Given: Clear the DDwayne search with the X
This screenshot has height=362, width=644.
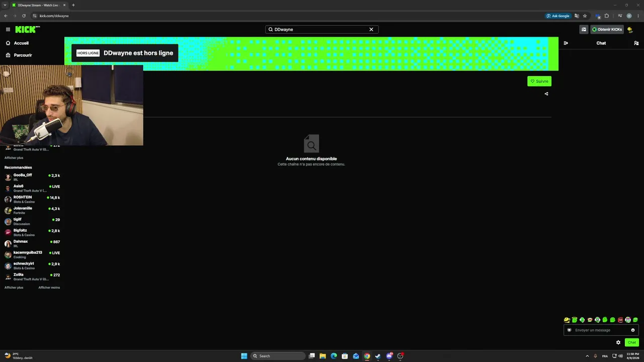Looking at the screenshot, I should coord(371,30).
